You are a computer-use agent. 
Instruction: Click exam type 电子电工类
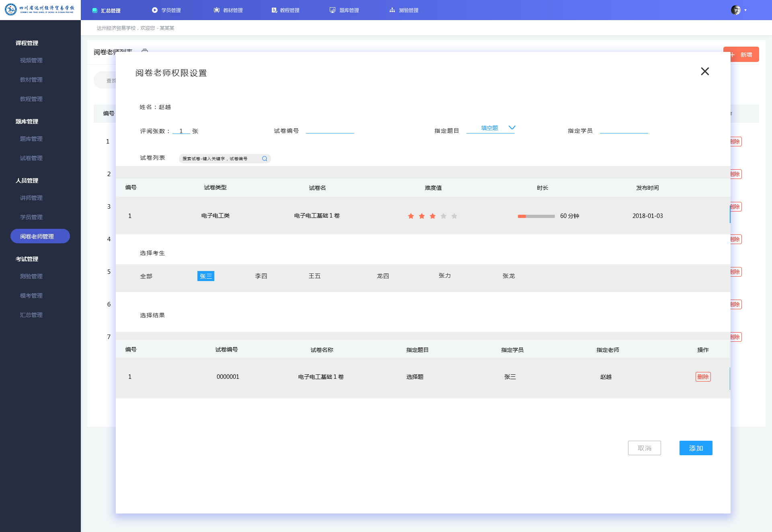[x=215, y=216]
